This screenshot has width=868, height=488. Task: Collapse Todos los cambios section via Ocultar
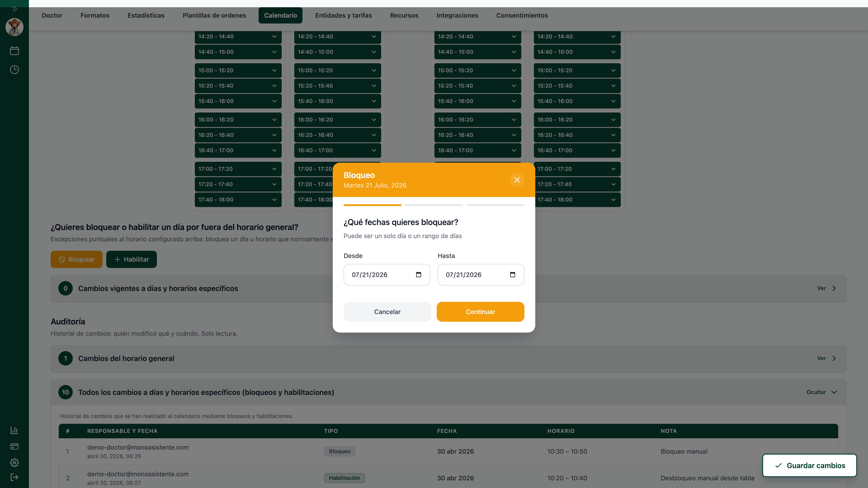pyautogui.click(x=821, y=392)
